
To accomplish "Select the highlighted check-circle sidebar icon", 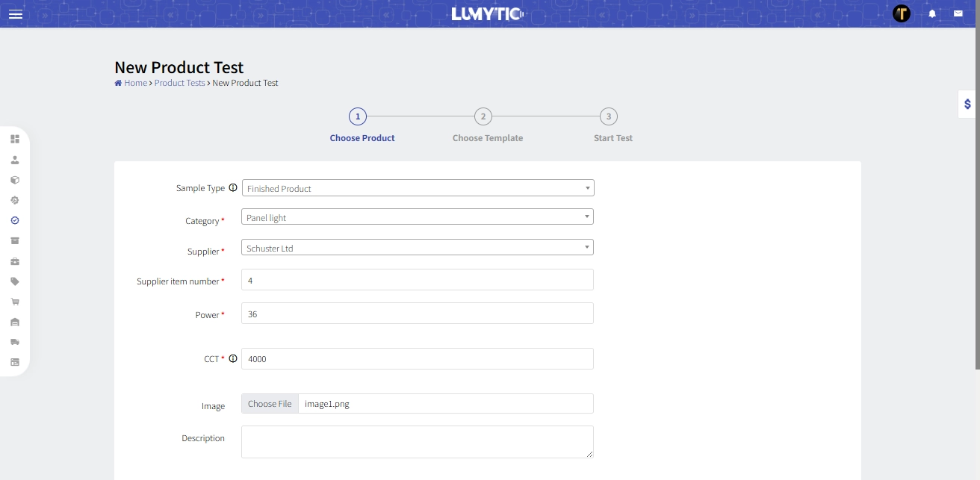I will [x=15, y=220].
